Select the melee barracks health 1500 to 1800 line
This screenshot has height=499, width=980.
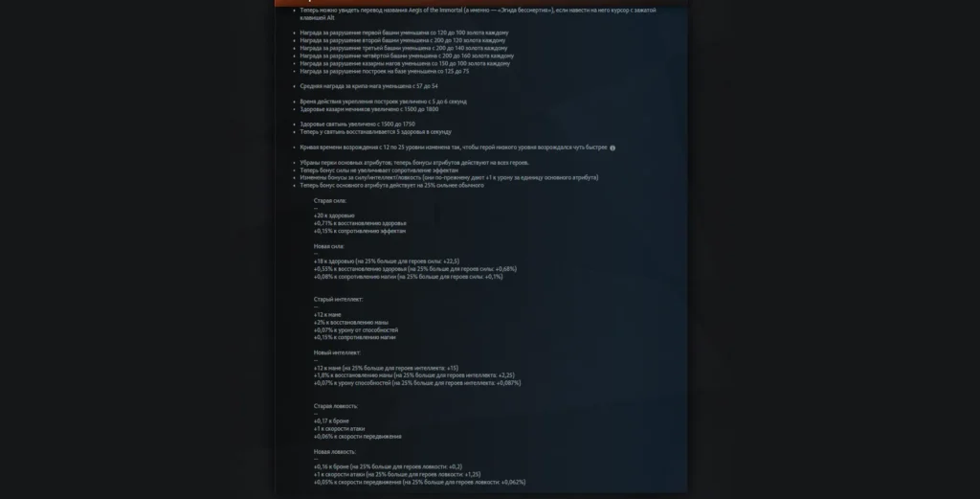pos(369,109)
